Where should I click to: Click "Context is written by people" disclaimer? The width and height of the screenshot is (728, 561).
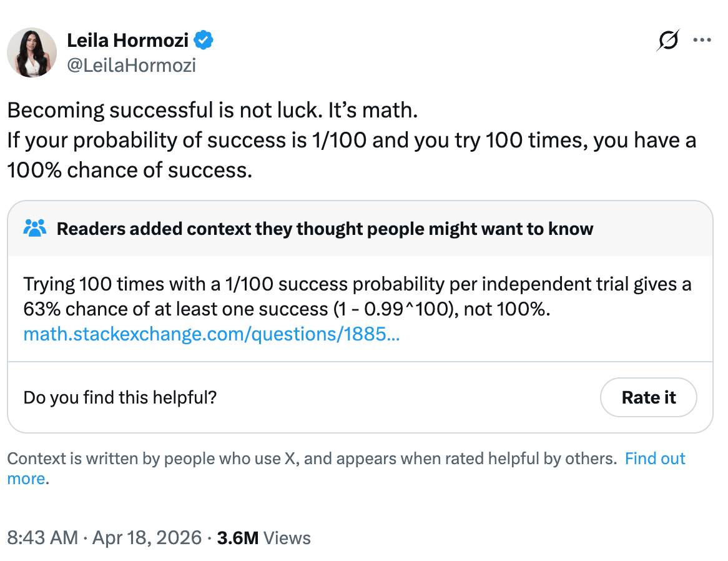[x=311, y=459]
